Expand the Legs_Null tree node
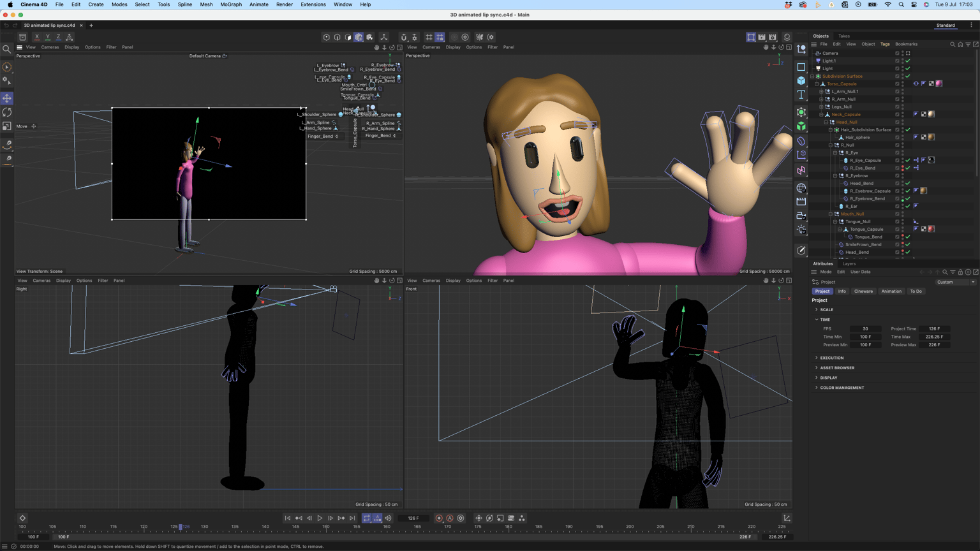980x551 pixels. pos(821,107)
